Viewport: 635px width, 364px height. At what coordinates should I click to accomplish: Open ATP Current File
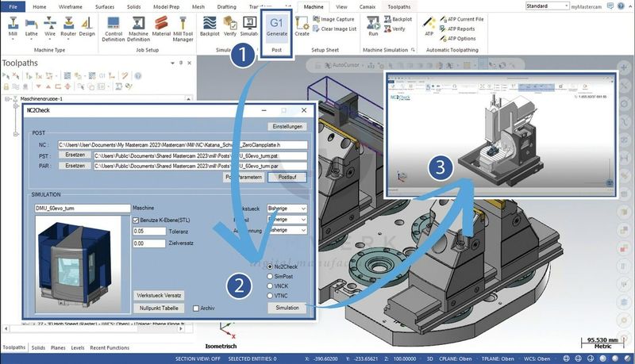point(462,19)
